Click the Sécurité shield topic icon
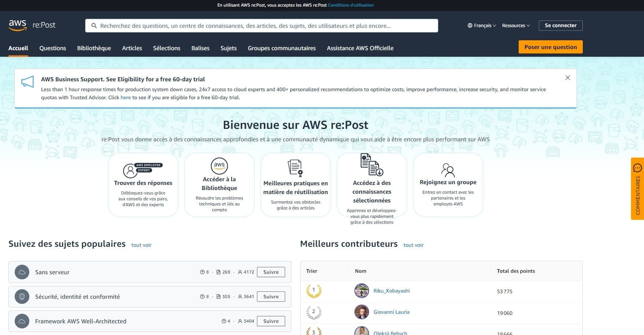Image resolution: width=644 pixels, height=335 pixels. click(22, 297)
